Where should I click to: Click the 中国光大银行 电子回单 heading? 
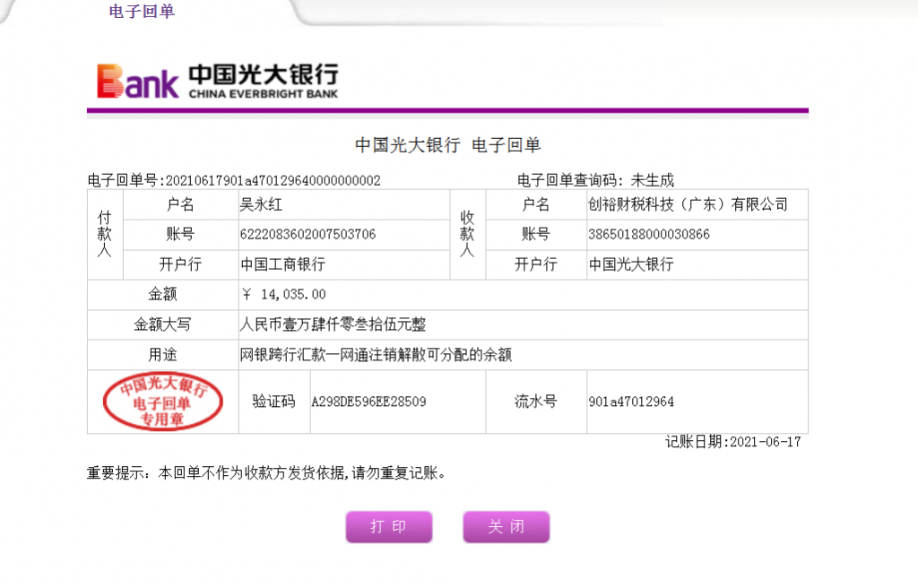tap(448, 145)
